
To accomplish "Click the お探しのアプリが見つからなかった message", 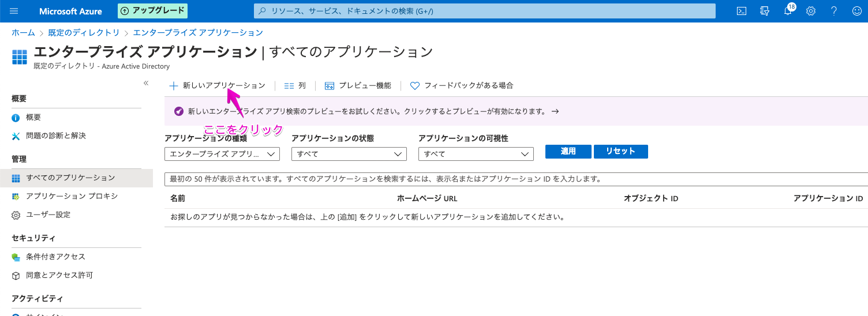I will click(x=367, y=217).
